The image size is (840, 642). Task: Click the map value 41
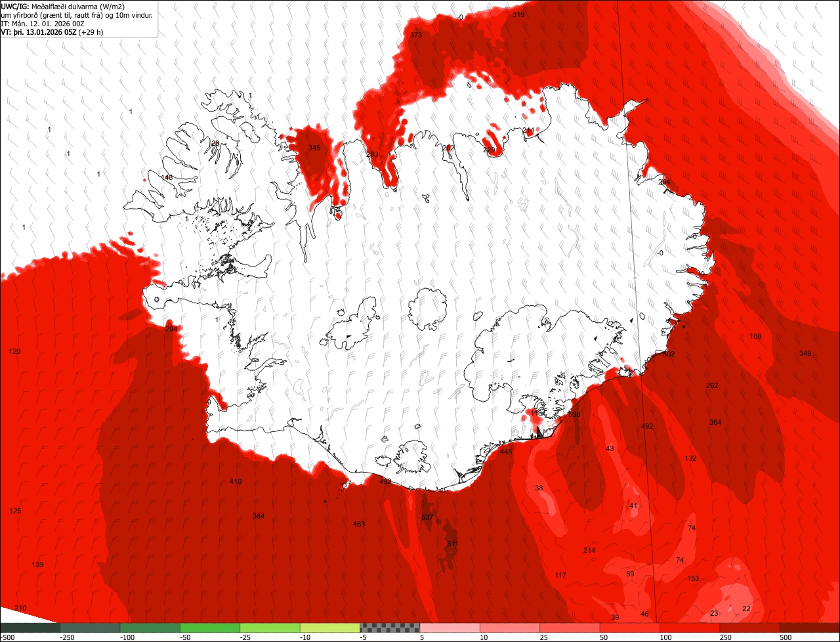[x=633, y=505]
